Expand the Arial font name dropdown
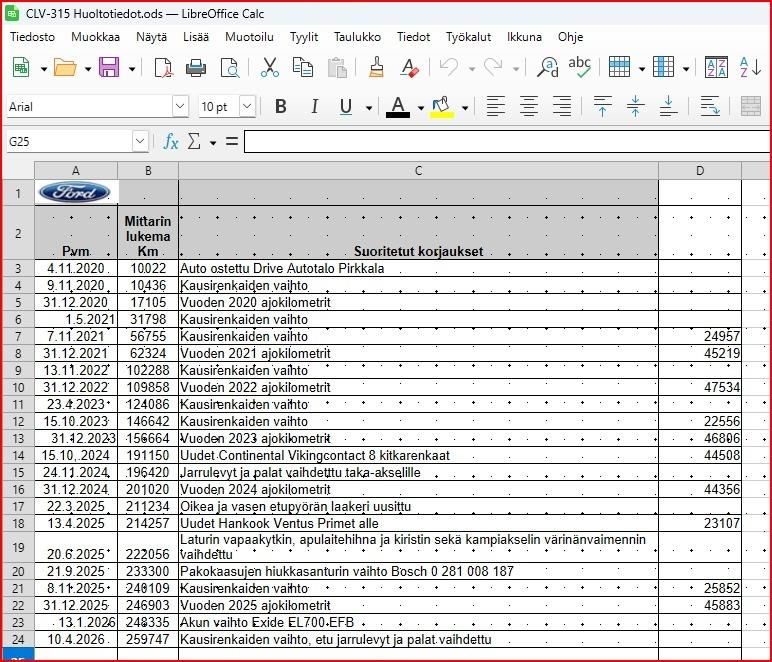 180,106
